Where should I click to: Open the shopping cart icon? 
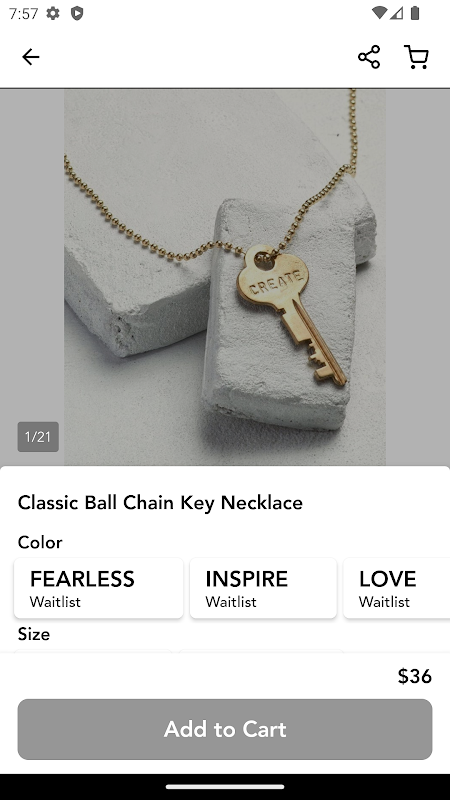tap(416, 57)
